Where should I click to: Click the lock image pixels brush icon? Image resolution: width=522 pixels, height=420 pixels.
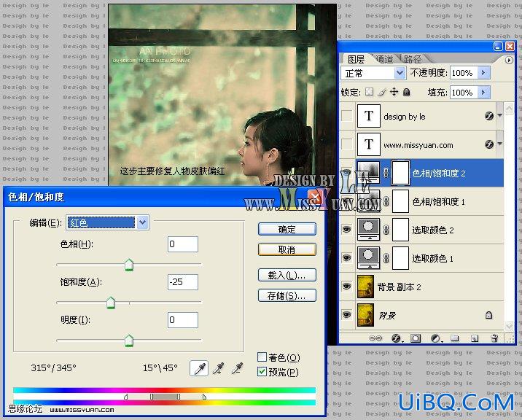[x=382, y=92]
